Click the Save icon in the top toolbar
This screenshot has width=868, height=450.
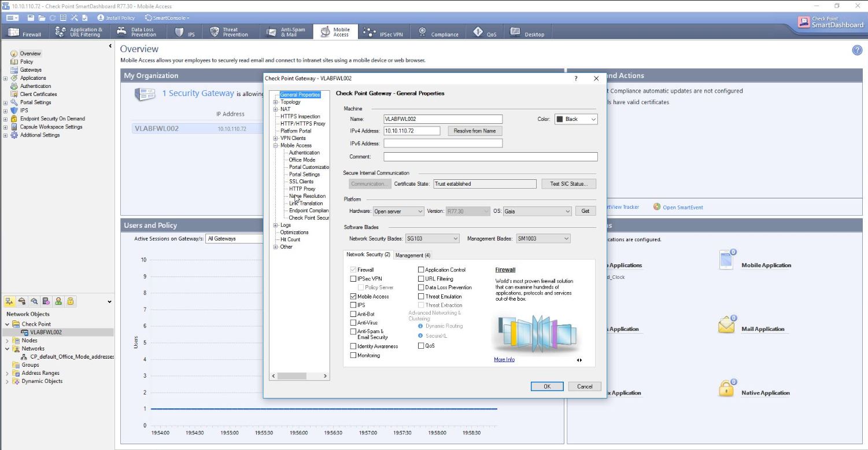point(31,18)
